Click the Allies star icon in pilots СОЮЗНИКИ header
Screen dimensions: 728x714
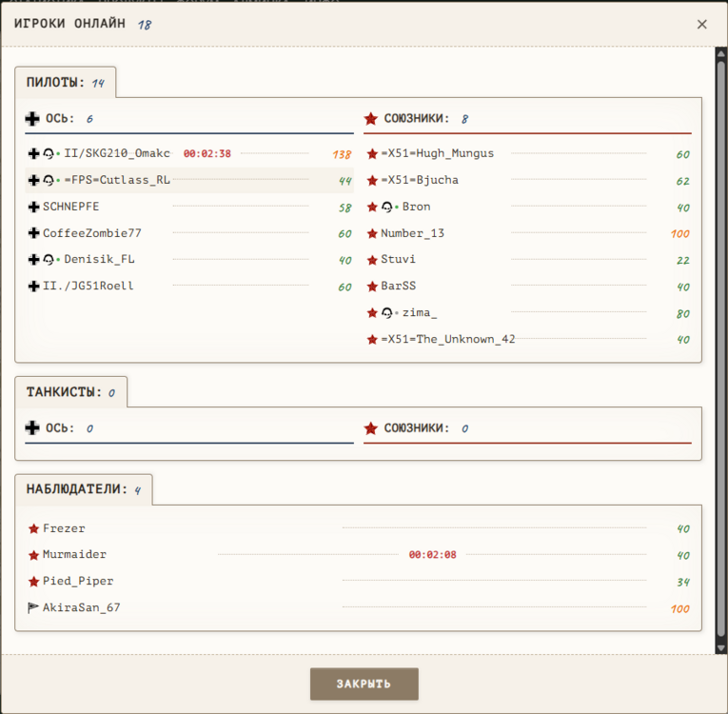370,118
